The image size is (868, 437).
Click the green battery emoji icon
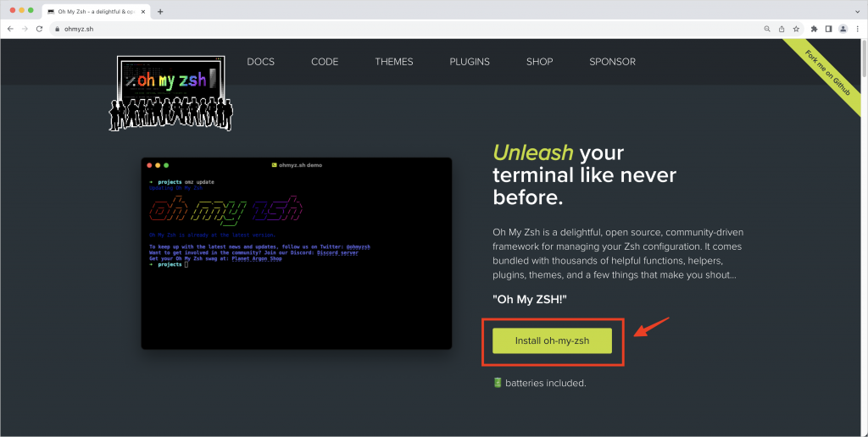coord(497,382)
